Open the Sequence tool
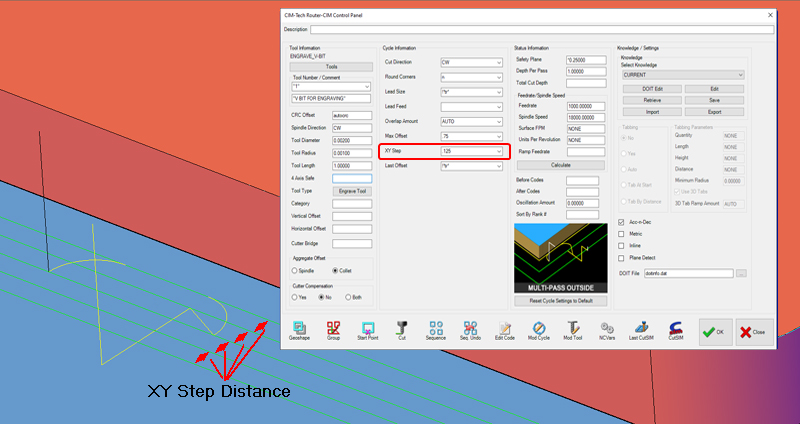The width and height of the screenshot is (800, 424). [x=436, y=329]
